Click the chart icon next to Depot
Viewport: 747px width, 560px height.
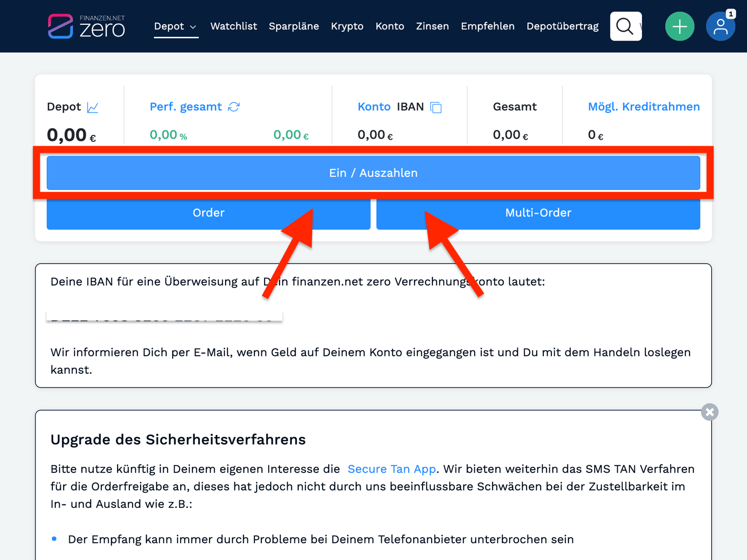pyautogui.click(x=93, y=107)
